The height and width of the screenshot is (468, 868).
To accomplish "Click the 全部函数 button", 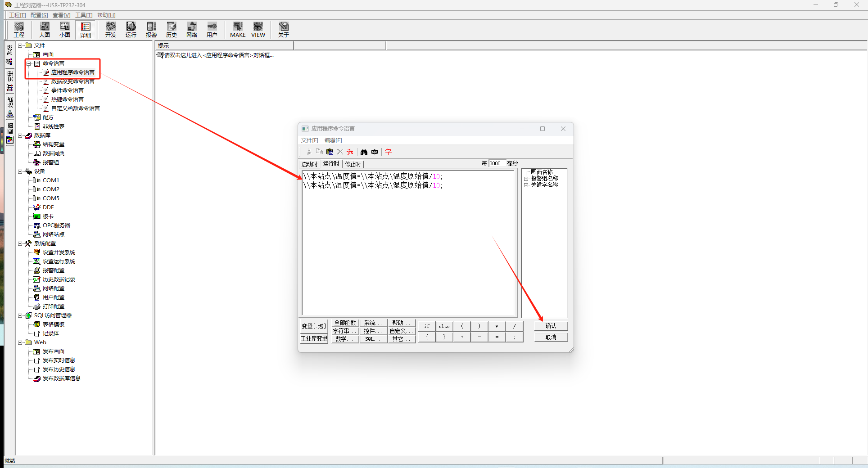I will point(345,323).
